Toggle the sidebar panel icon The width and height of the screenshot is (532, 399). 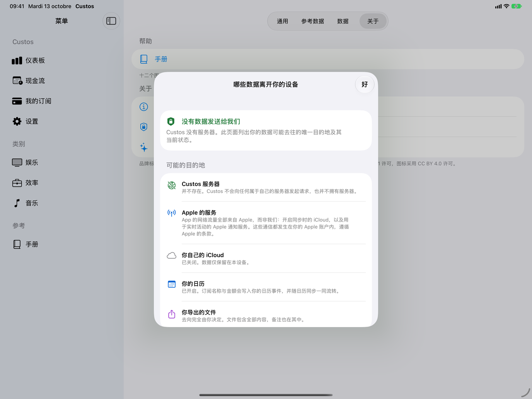click(111, 21)
